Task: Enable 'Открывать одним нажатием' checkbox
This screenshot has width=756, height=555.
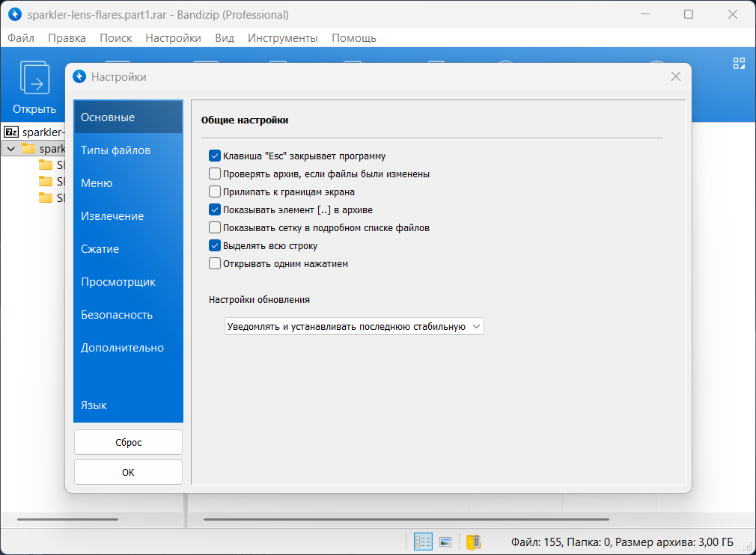Action: pos(215,263)
